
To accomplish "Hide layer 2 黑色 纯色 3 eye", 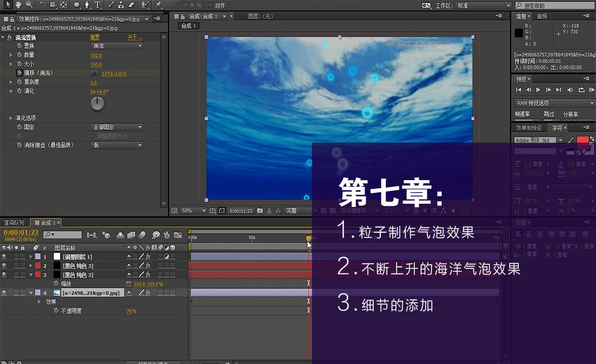I will 4,265.
